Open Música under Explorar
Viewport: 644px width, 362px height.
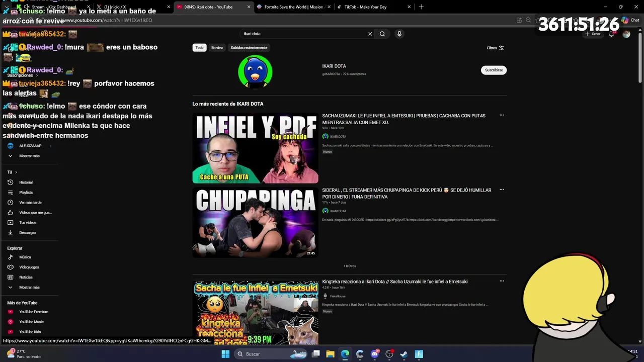[25, 257]
